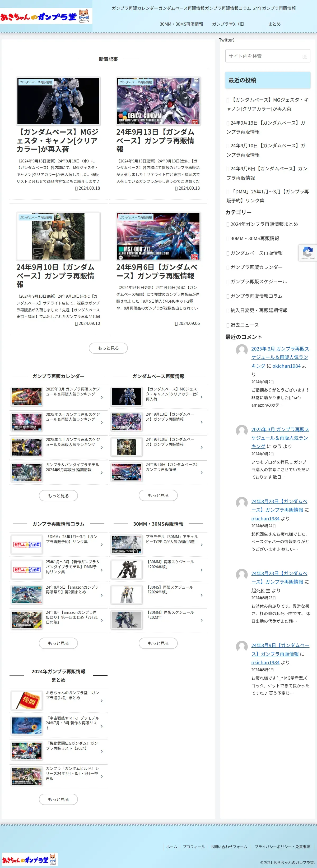Open 30MM・30MS再販情報 in top menu
317x868 pixels.
point(181,24)
